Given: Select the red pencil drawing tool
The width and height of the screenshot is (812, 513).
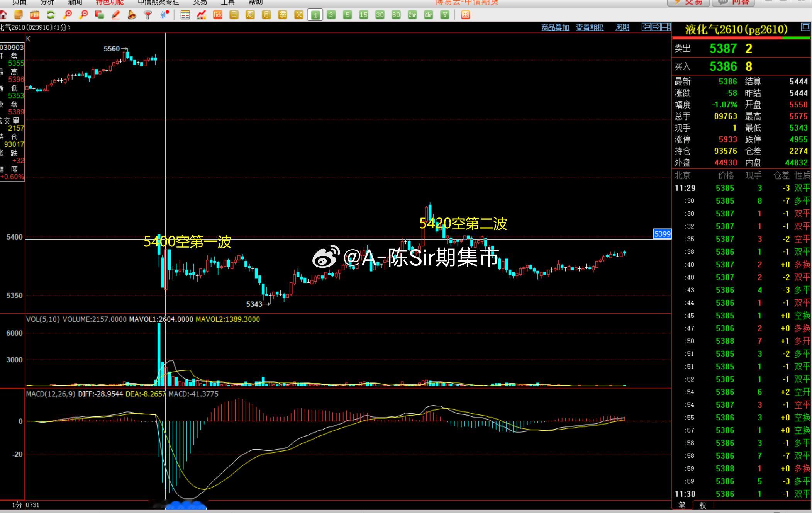Looking at the screenshot, I should click(115, 15).
